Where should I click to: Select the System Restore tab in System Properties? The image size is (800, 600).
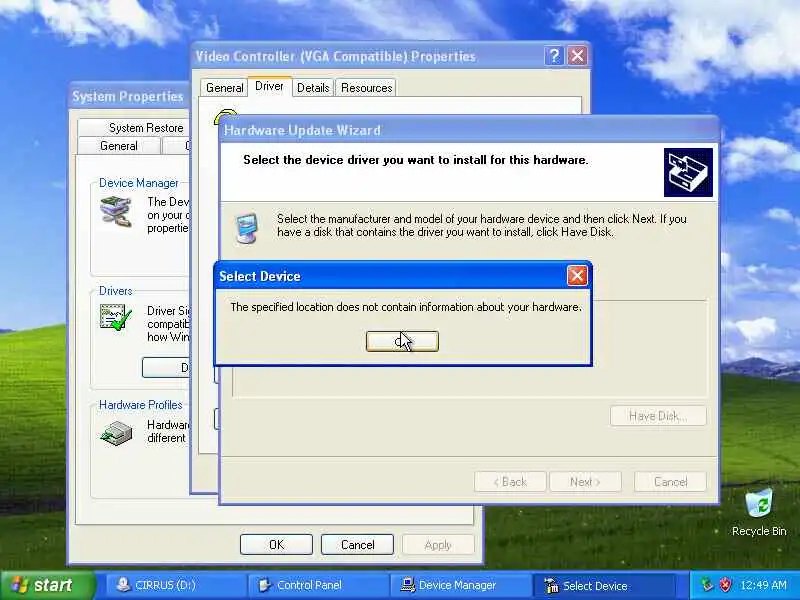coord(135,128)
